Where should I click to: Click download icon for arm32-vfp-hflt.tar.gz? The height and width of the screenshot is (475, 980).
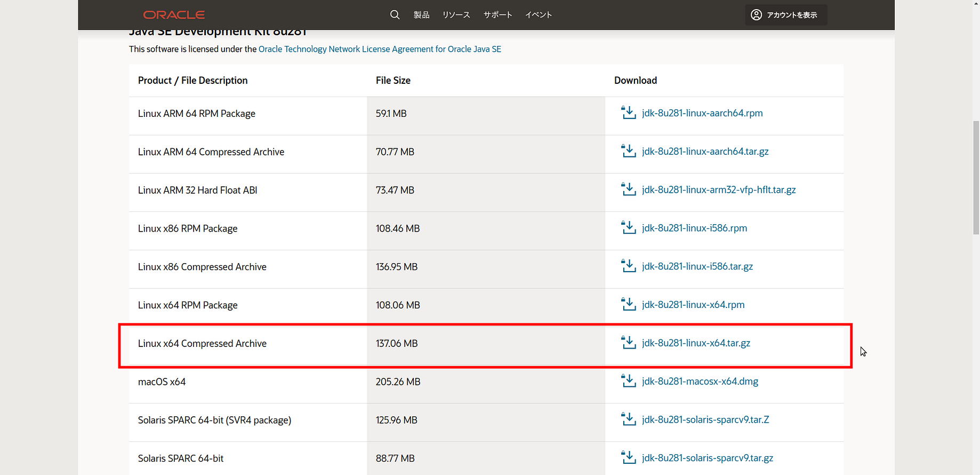pos(629,190)
